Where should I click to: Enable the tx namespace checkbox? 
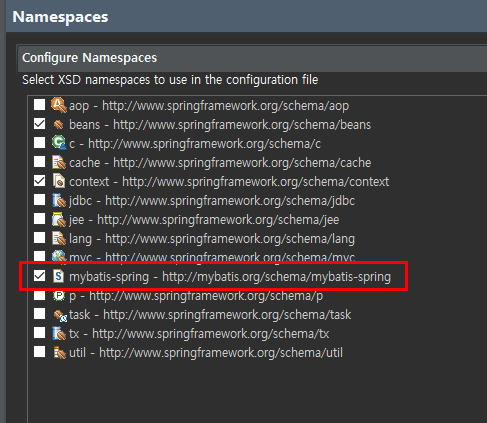[39, 333]
